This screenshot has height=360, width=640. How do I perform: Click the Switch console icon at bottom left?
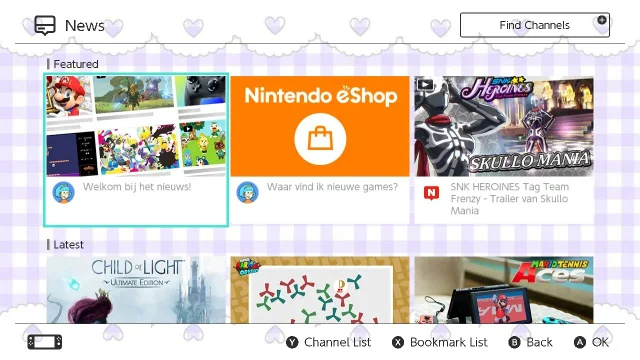coord(45,342)
